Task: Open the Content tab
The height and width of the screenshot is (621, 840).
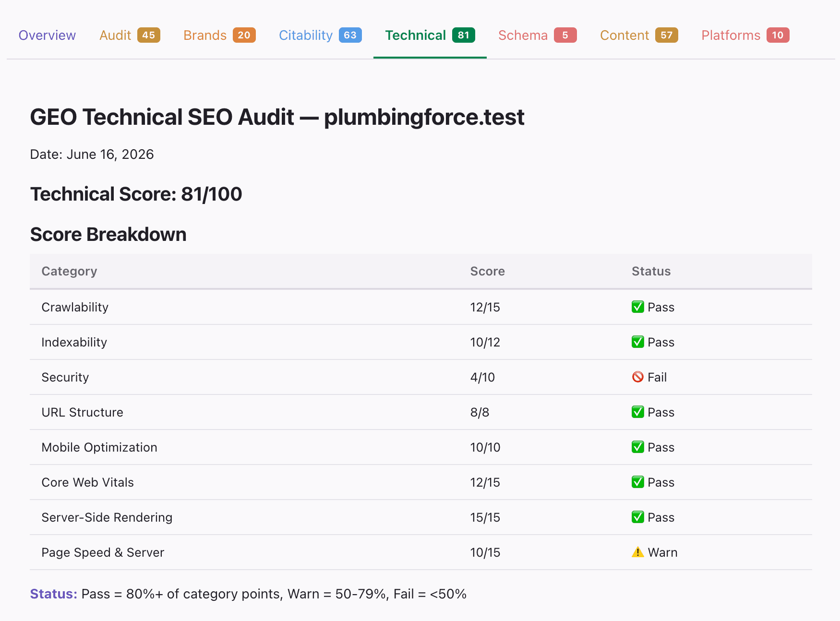Action: coord(639,35)
